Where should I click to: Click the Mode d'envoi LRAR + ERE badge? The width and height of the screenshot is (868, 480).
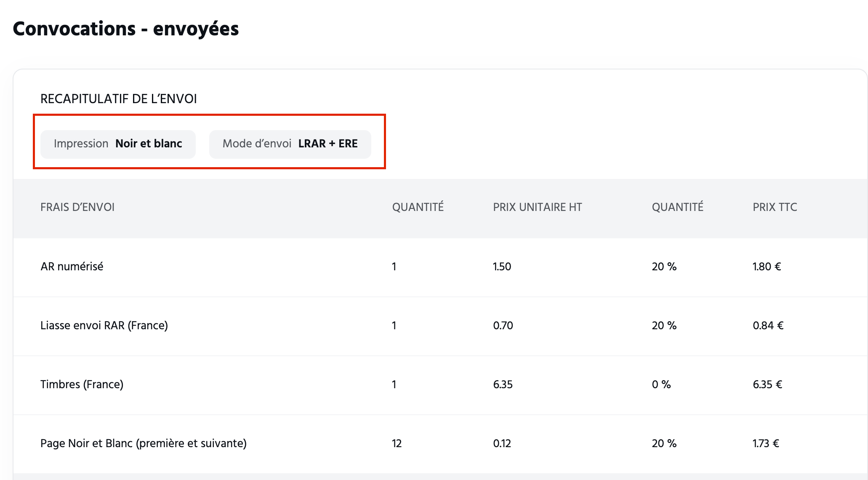[290, 144]
